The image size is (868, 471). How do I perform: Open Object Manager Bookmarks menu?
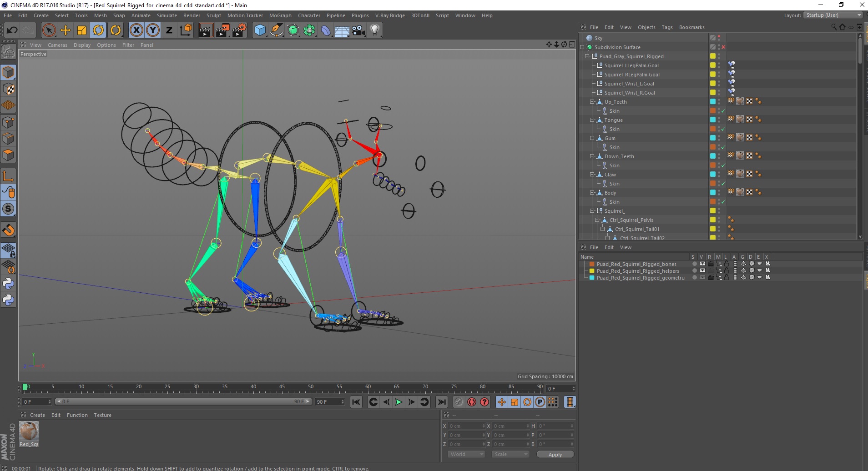[691, 27]
